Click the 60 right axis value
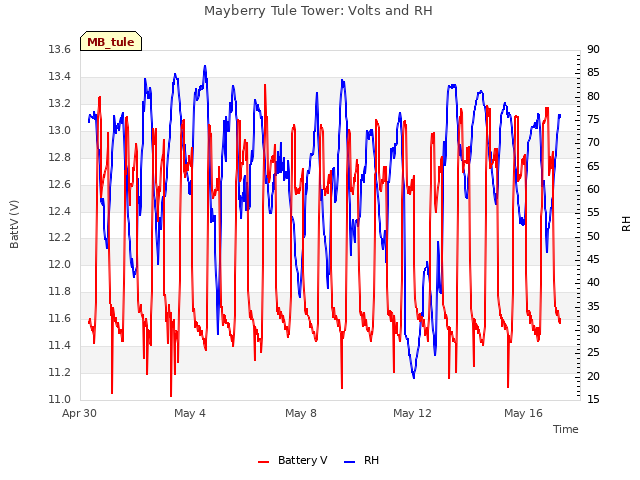Viewport: 640px width, 480px height. point(593,189)
